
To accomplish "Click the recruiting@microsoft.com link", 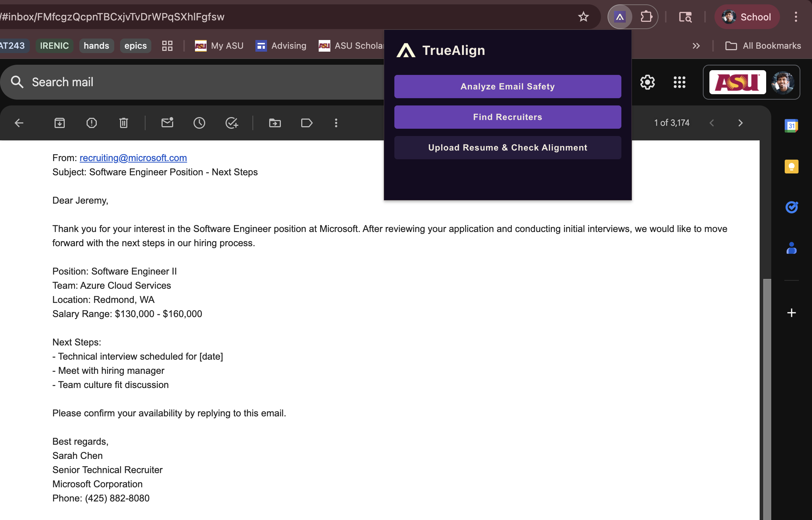I will coord(133,158).
